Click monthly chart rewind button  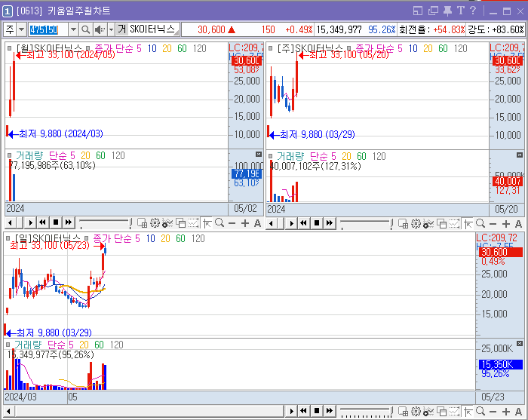43,222
